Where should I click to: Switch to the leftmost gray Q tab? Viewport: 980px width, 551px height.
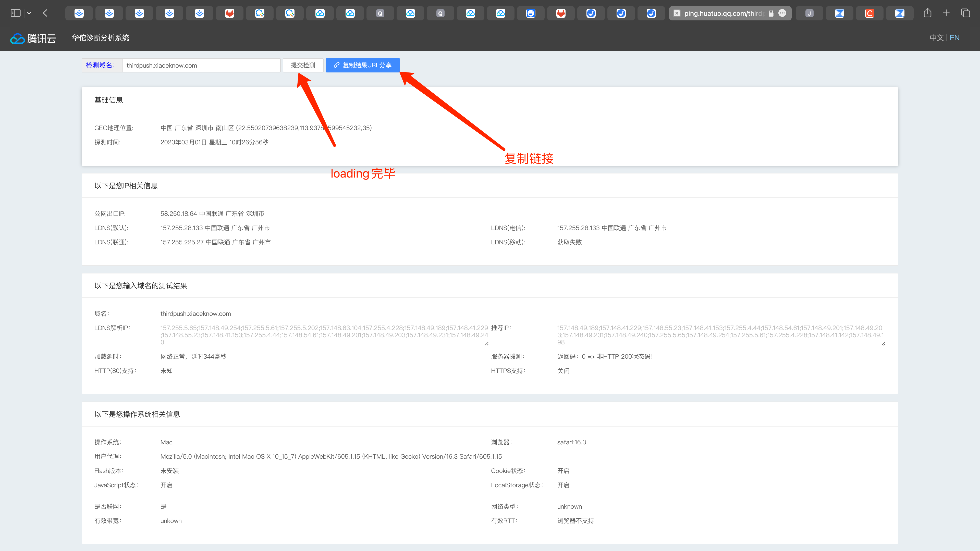tap(380, 13)
